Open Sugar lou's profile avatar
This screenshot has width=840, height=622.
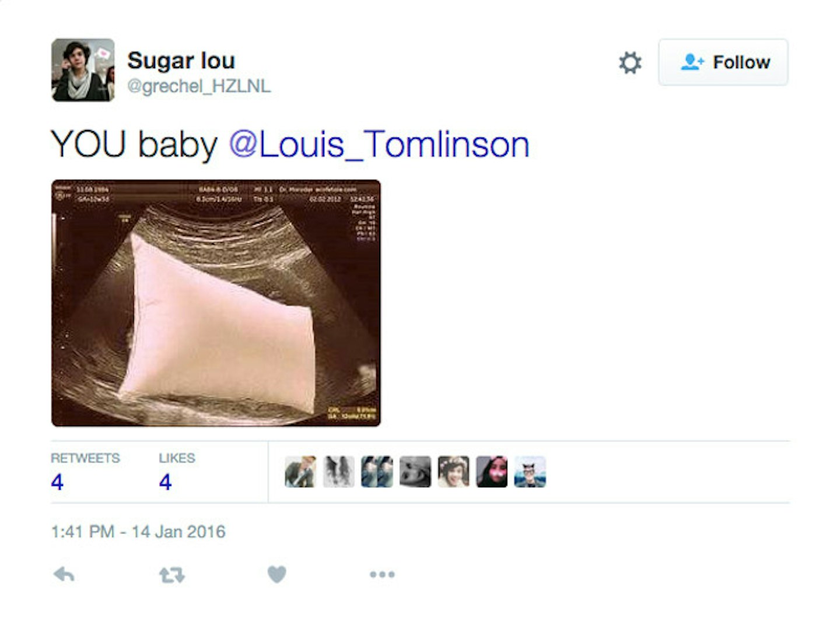[x=83, y=70]
